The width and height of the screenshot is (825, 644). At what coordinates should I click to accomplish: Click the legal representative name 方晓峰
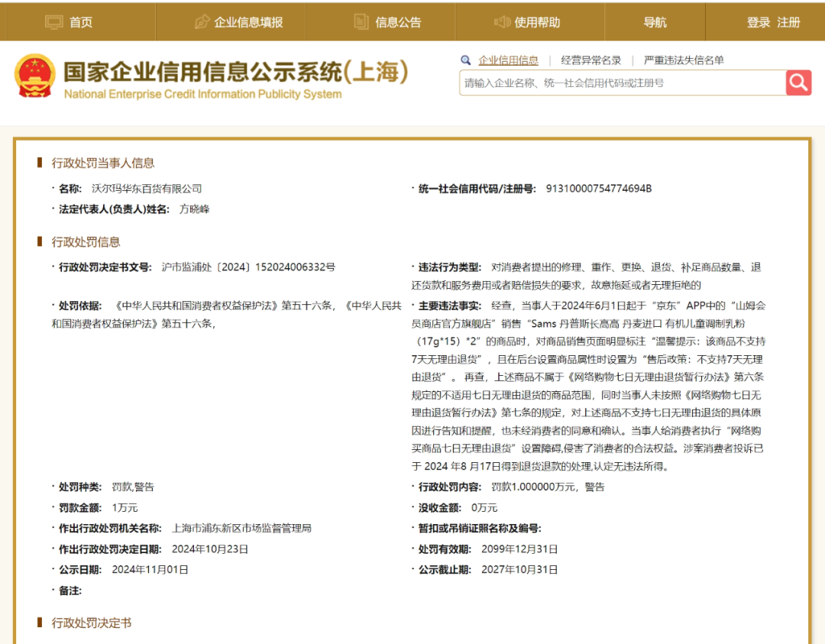tap(194, 209)
